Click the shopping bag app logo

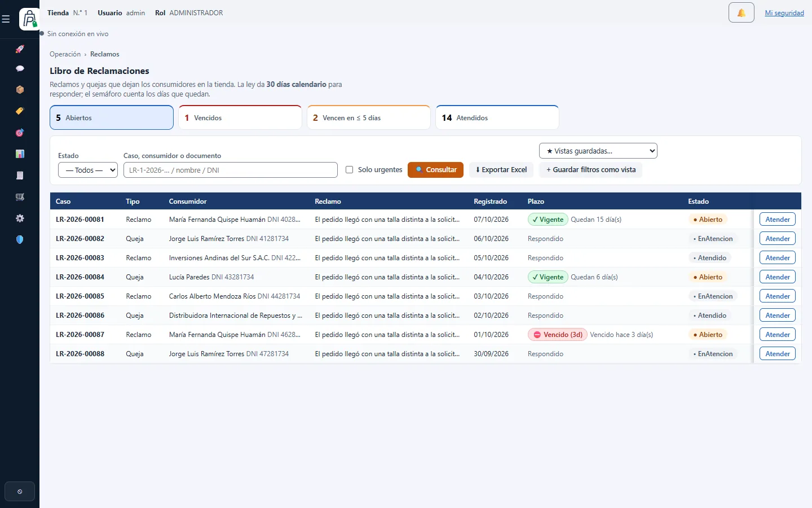(29, 19)
